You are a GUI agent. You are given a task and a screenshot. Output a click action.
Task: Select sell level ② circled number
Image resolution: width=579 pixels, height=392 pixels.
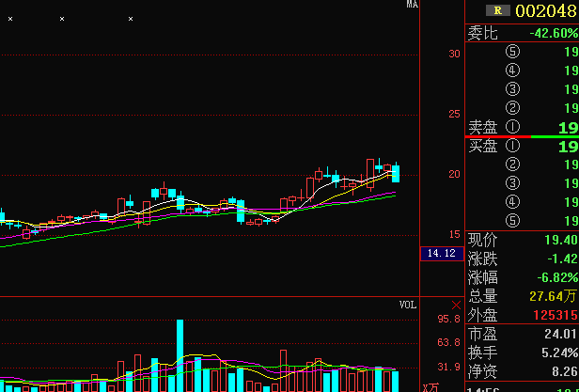click(512, 108)
